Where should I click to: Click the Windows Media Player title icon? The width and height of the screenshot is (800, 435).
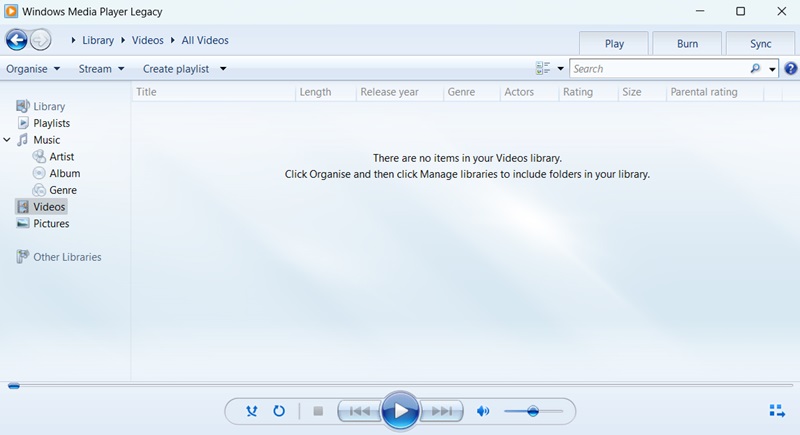pyautogui.click(x=11, y=11)
